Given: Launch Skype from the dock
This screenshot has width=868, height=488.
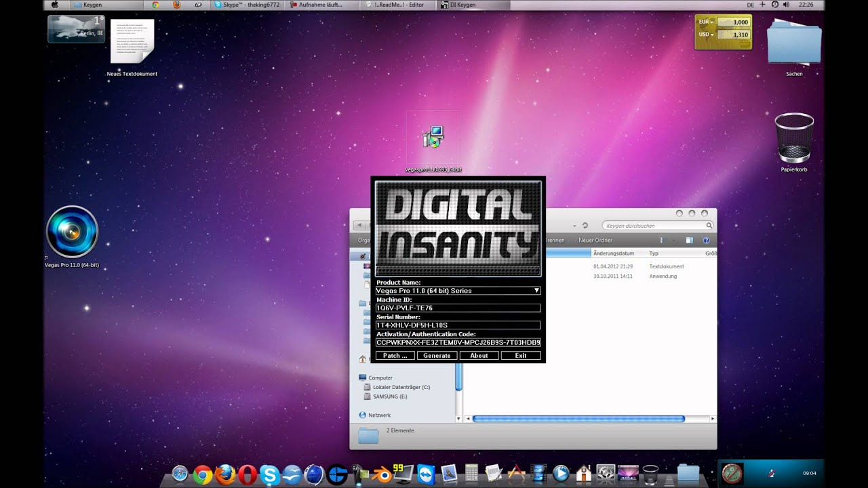Looking at the screenshot, I should [x=269, y=474].
